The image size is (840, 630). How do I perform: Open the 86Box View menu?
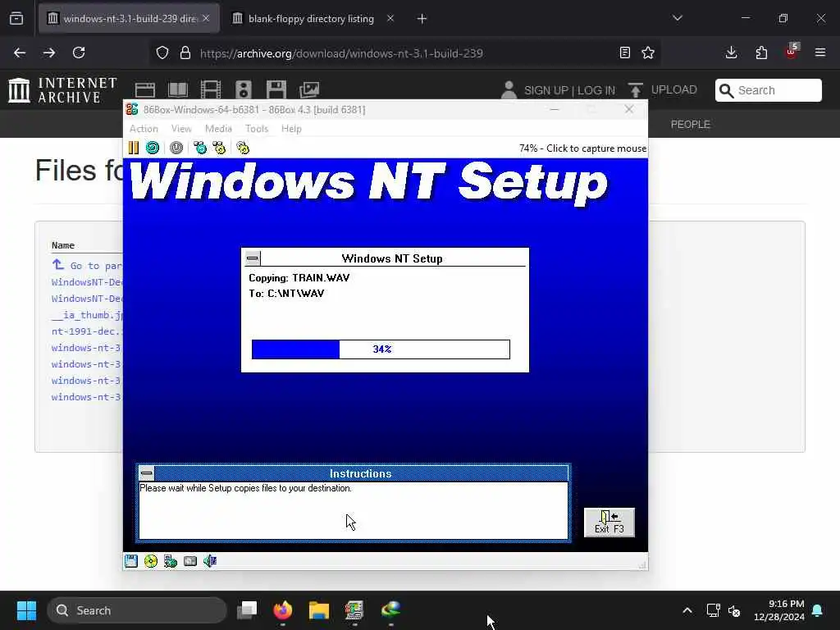pyautogui.click(x=181, y=129)
